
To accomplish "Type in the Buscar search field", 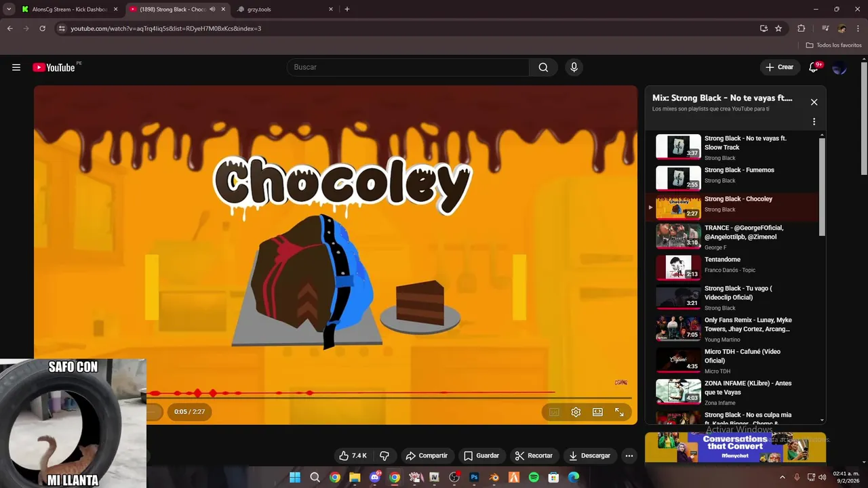I will click(408, 67).
